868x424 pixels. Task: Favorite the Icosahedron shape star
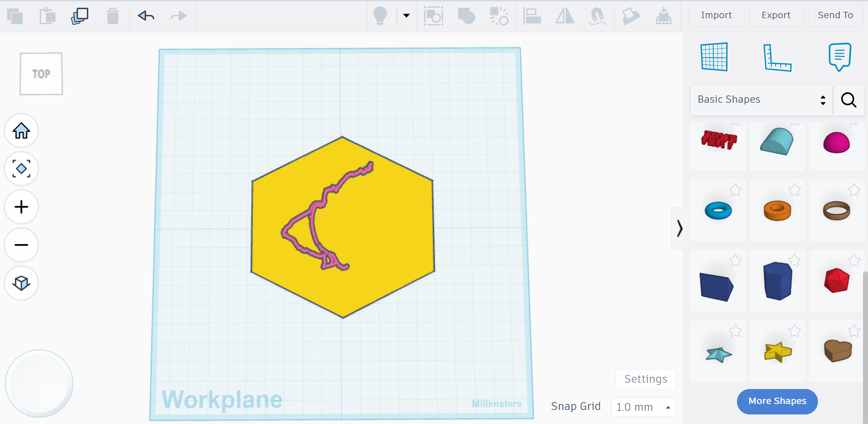(x=854, y=260)
